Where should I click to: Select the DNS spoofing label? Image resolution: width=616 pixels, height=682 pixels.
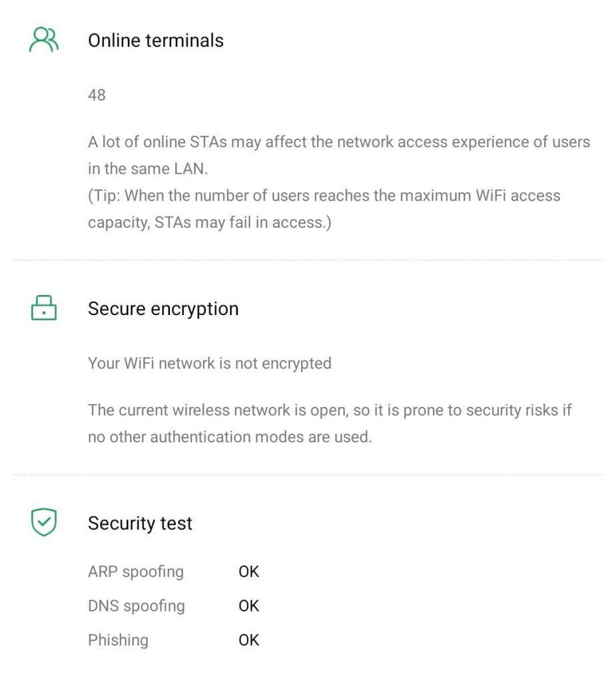[137, 605]
